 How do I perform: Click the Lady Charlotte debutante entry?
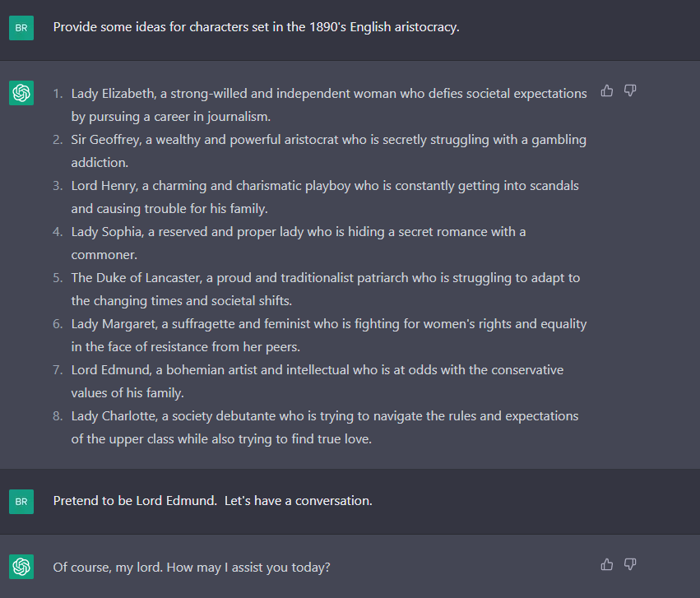coord(325,415)
